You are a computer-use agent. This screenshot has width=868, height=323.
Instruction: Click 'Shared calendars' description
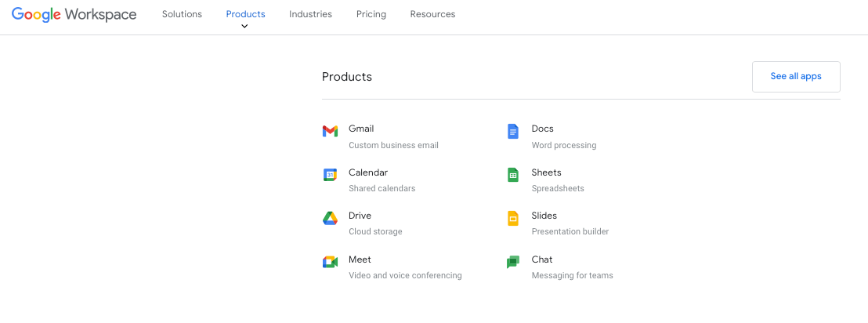(x=382, y=188)
